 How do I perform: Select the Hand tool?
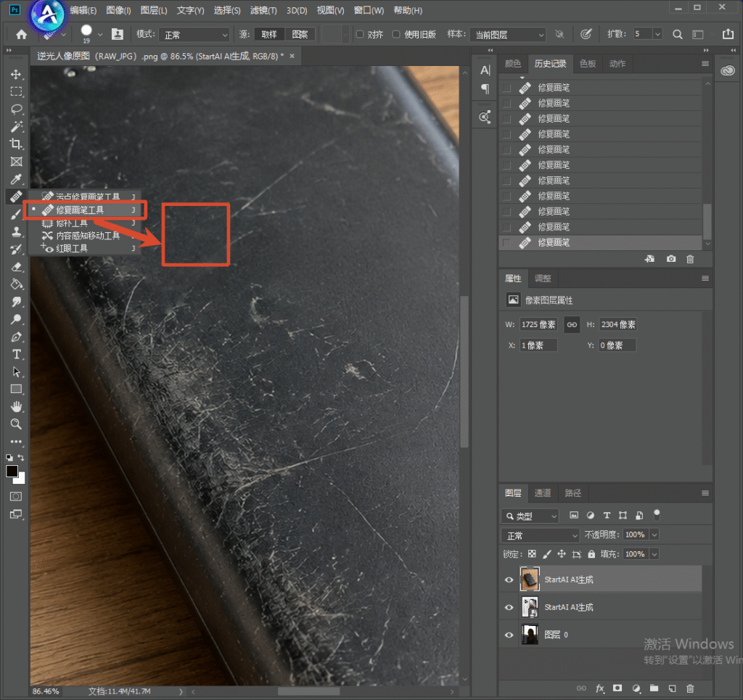16,406
